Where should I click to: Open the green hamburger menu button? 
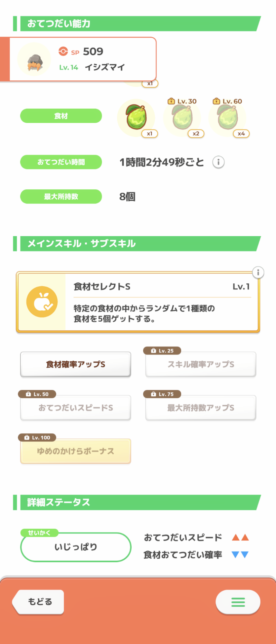pyautogui.click(x=238, y=602)
